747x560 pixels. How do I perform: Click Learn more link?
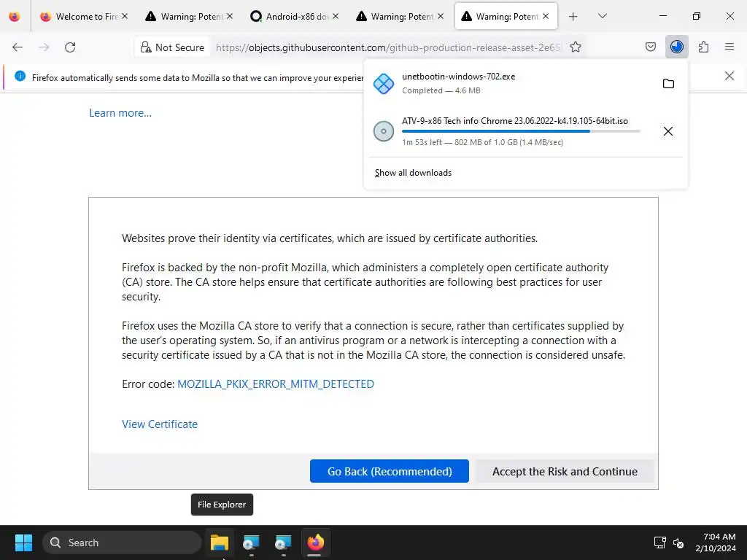120,113
